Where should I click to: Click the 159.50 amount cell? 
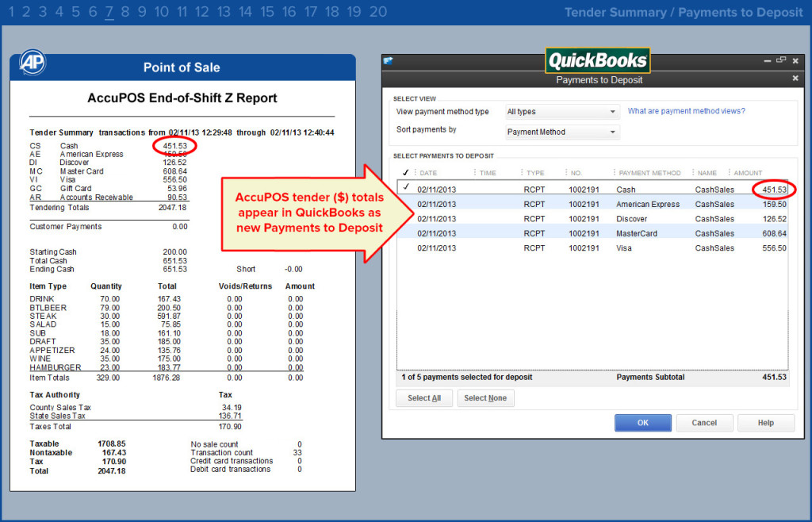point(774,204)
